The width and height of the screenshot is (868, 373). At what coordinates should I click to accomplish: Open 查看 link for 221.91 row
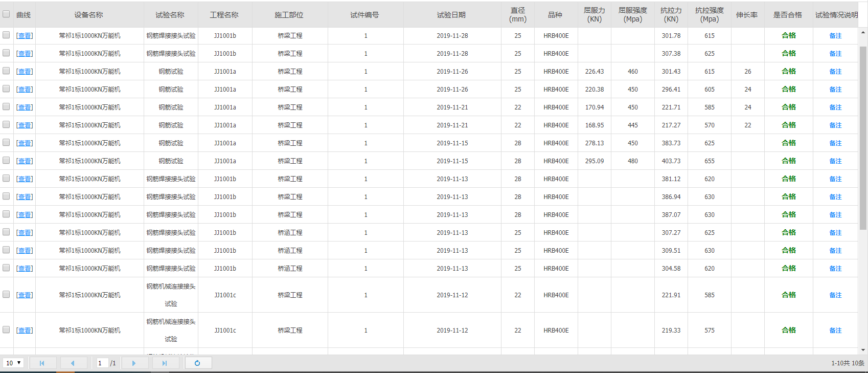click(x=25, y=295)
